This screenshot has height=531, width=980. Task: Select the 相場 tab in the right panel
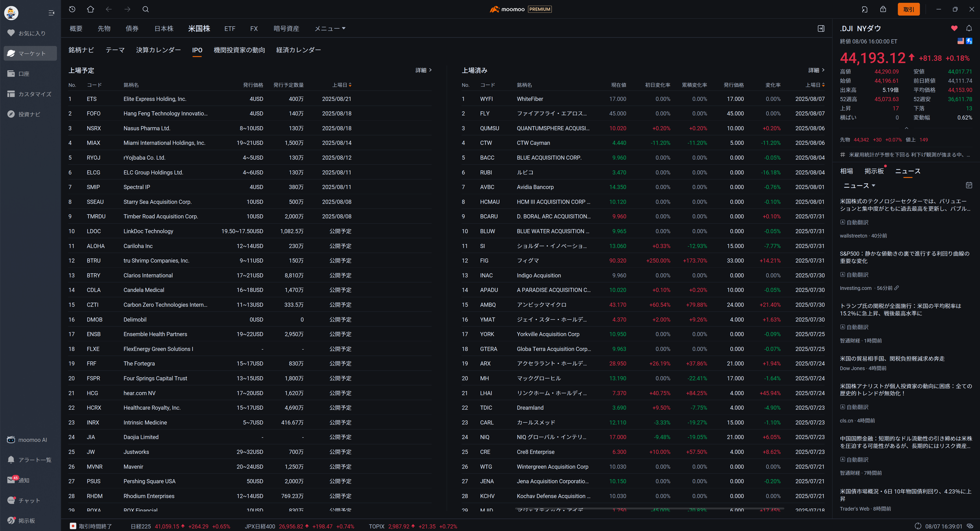[x=846, y=171]
